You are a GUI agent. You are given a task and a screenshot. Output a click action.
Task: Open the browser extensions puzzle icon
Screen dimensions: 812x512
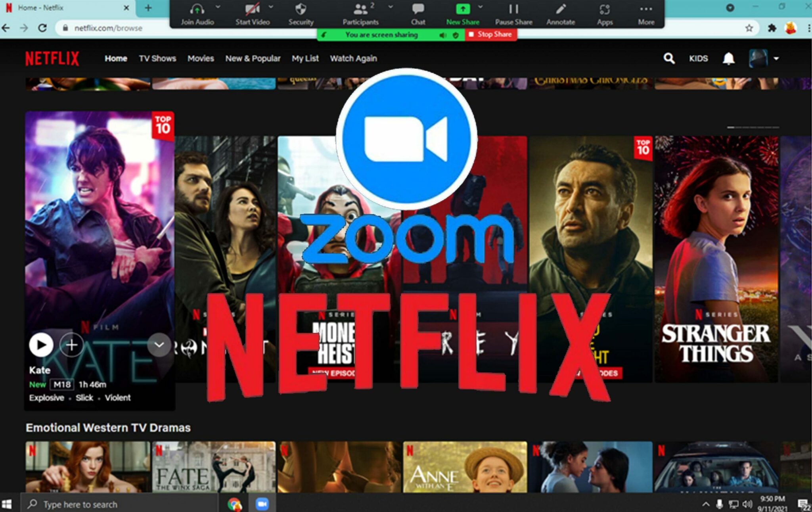click(772, 28)
